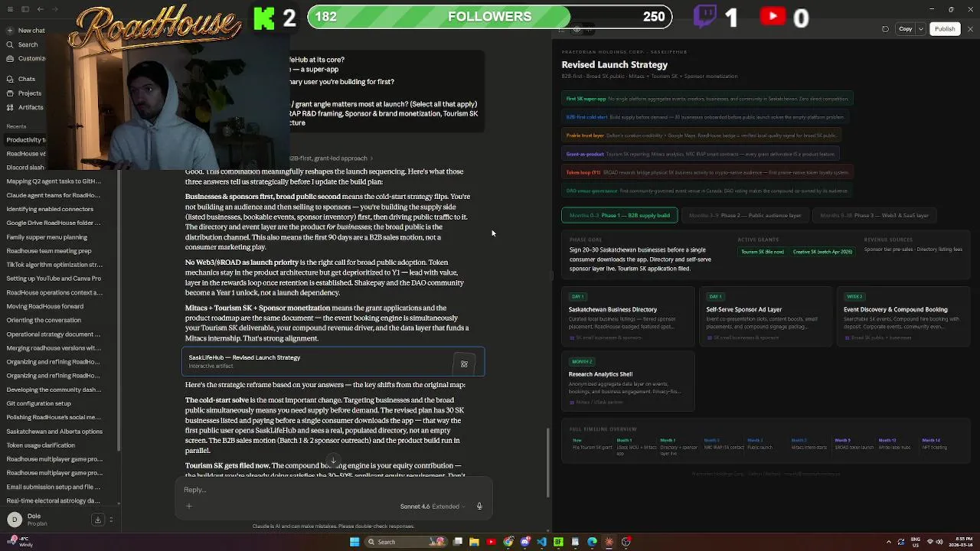The height and width of the screenshot is (551, 980).
Task: Toggle the sidebar panel icon
Action: [x=24, y=9]
